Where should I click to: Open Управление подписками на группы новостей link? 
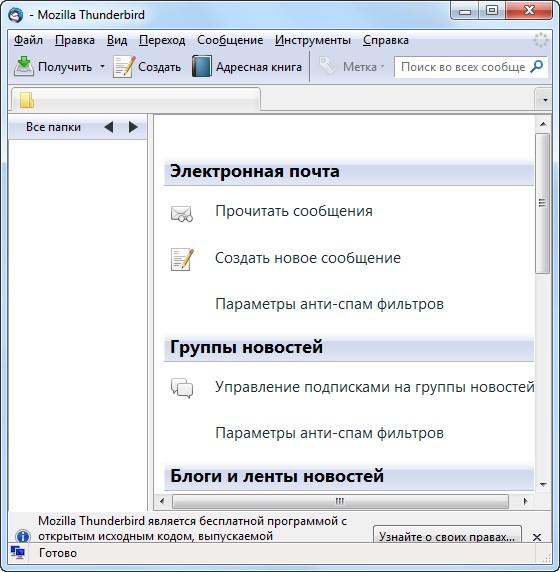[x=375, y=387]
